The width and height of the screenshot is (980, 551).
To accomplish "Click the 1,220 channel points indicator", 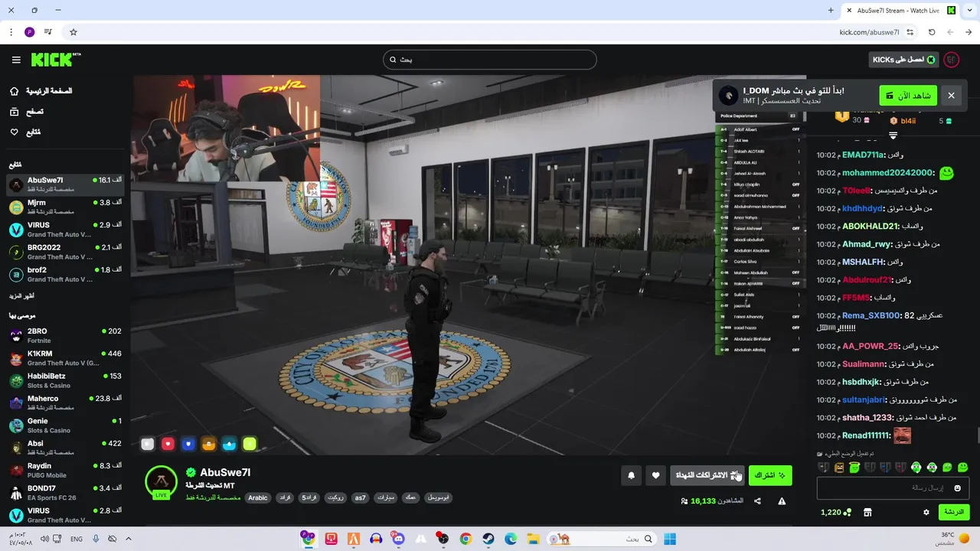I will point(835,512).
